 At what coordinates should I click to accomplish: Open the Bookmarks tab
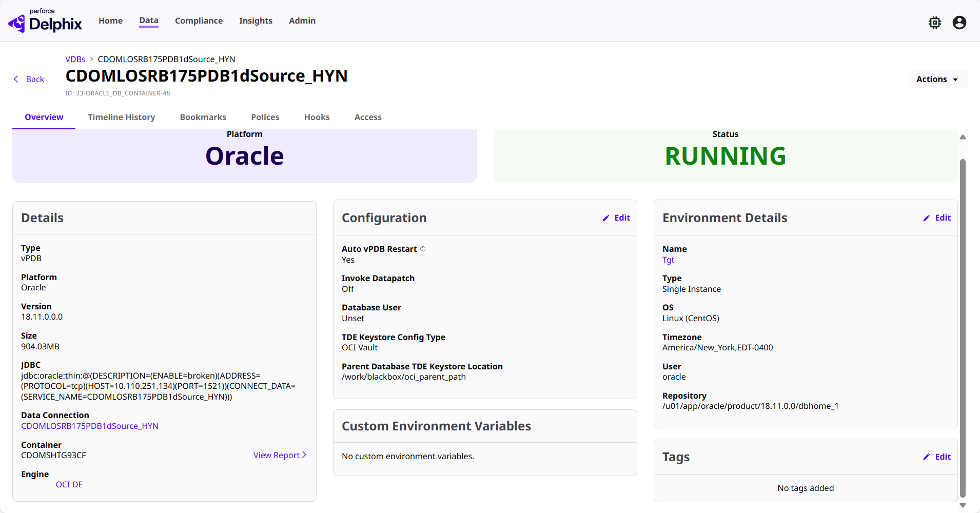click(203, 117)
